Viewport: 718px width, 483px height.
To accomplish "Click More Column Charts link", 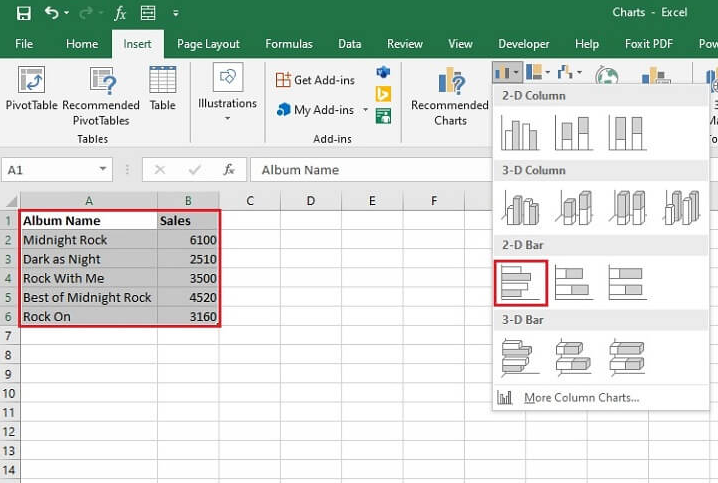I will 580,398.
